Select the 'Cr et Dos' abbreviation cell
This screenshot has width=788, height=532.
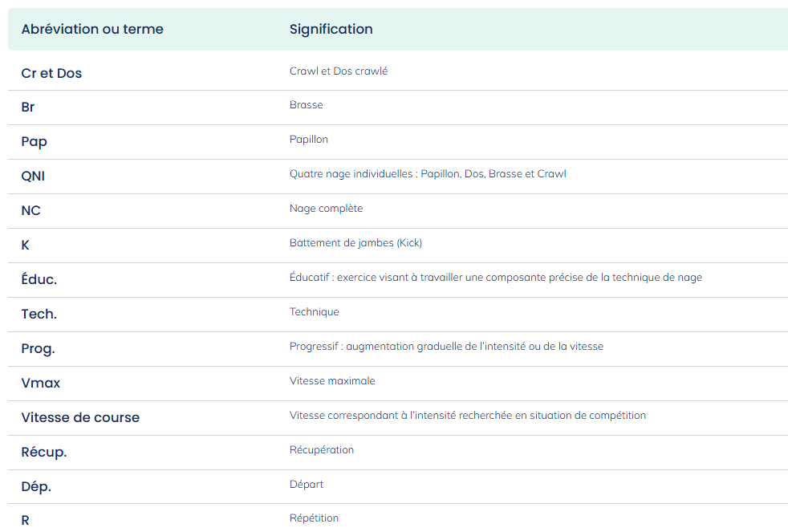click(51, 73)
